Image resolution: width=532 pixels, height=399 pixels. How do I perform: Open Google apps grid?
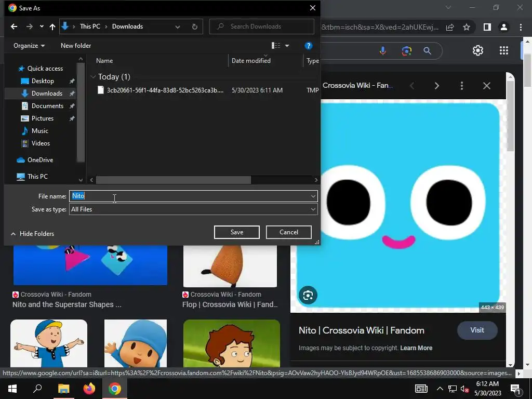click(x=503, y=50)
